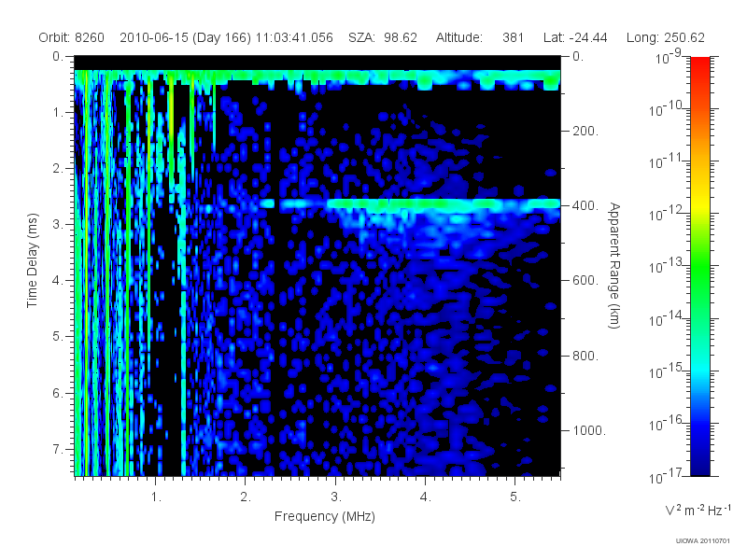This screenshot has width=747, height=560.
Task: Click the colorbar label '10^-12'
Action: (668, 215)
